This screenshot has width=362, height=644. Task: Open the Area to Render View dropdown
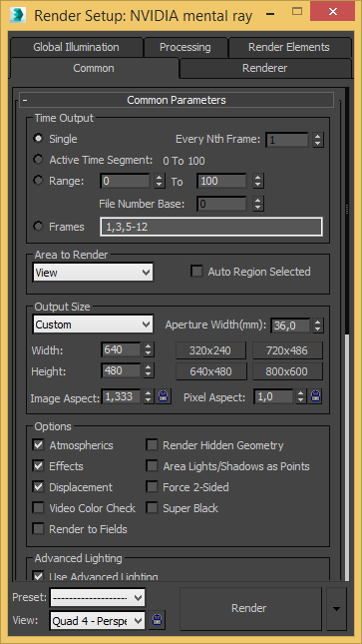[x=93, y=272]
